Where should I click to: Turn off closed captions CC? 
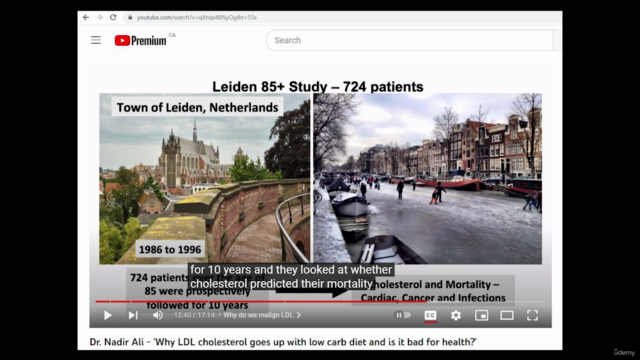pyautogui.click(x=430, y=315)
